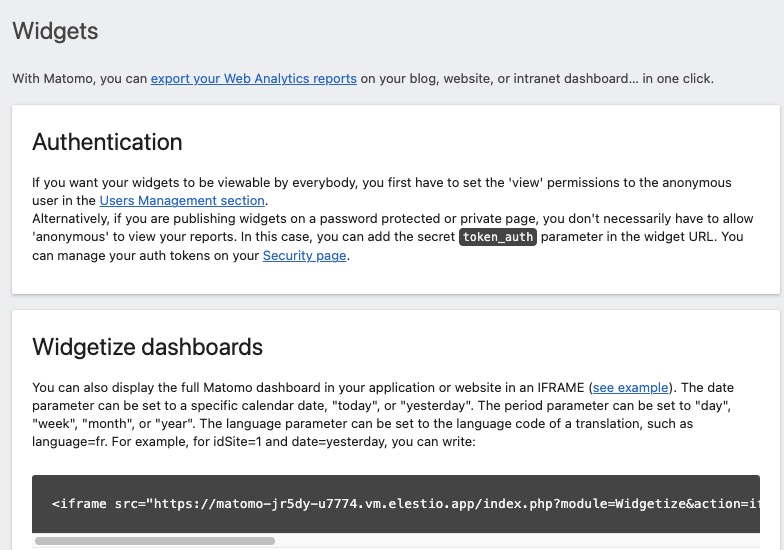This screenshot has height=550, width=784.
Task: Open the Users Management section link
Action: [182, 201]
